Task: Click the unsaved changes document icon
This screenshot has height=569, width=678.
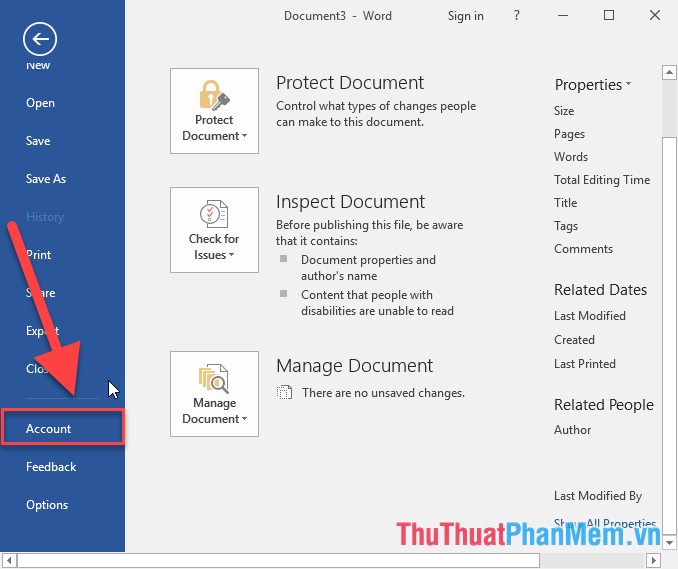Action: point(284,393)
